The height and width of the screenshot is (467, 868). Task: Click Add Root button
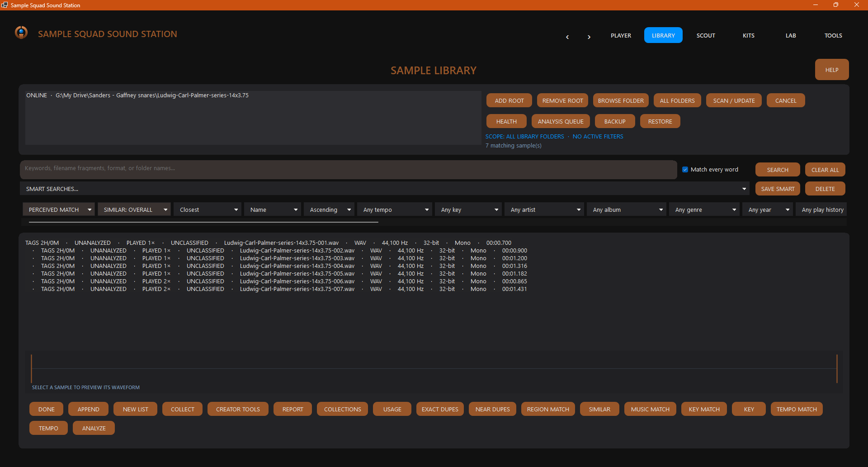tap(509, 100)
